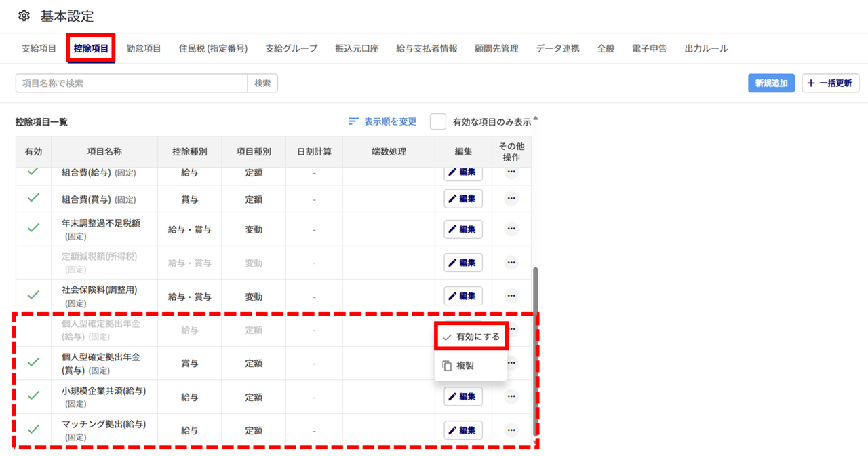The height and width of the screenshot is (456, 868).
Task: Open more options for 組合費(賞与) row
Action: point(511,199)
